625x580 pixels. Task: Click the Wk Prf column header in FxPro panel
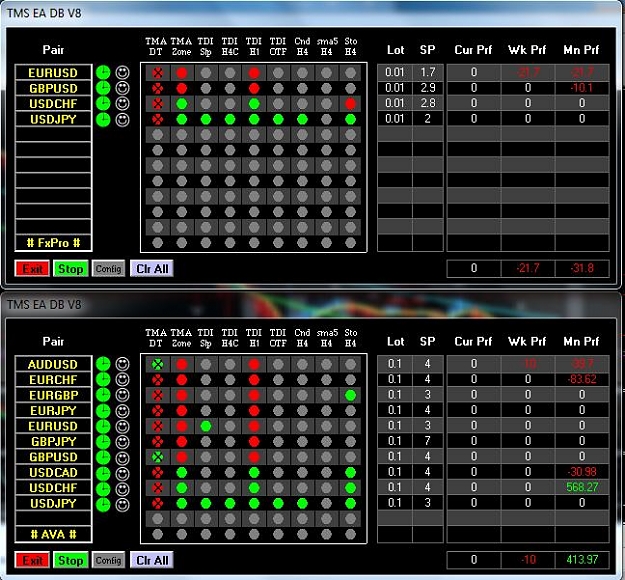(527, 50)
